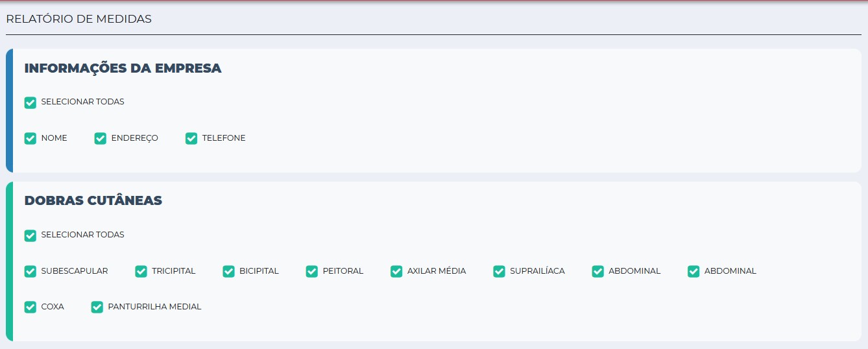This screenshot has height=349, width=868.
Task: Disable the ENDEREÇO checkbox
Action: click(x=100, y=138)
